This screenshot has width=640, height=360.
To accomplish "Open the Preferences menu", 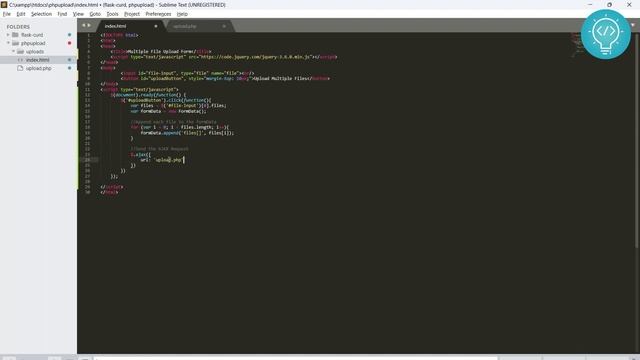I will click(158, 14).
